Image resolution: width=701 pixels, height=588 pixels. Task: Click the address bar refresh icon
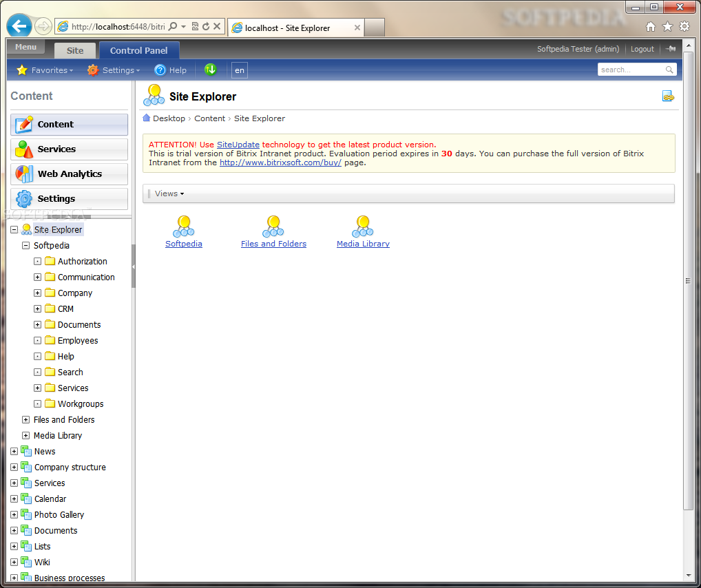[206, 26]
